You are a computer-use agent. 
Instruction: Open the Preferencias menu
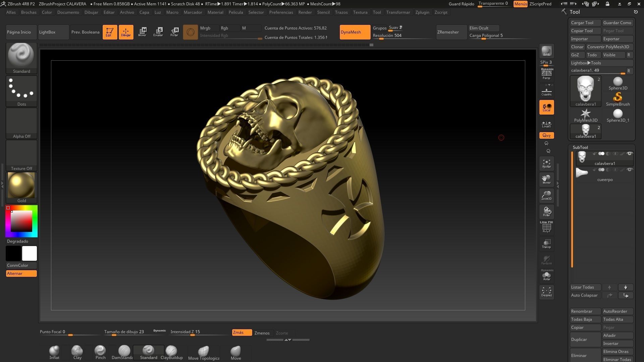281,12
